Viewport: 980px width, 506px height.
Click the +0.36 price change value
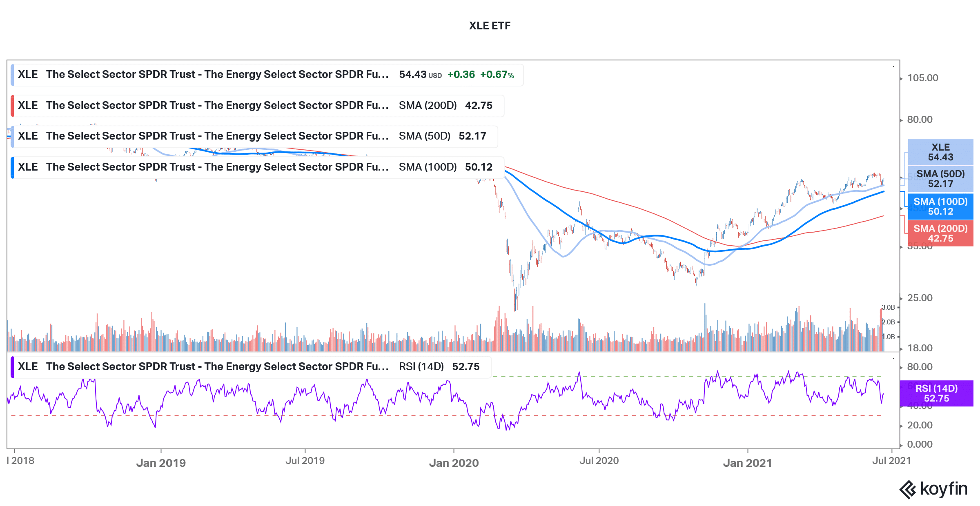tap(461, 75)
